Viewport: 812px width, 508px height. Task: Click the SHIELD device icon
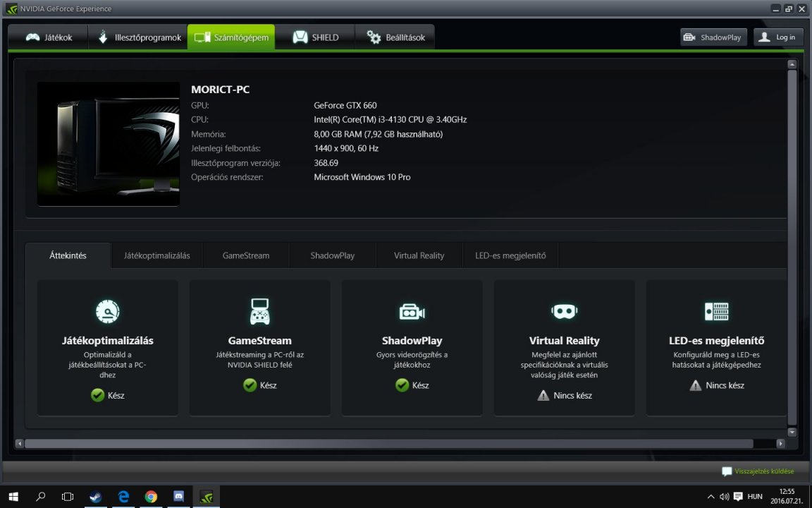click(x=300, y=37)
